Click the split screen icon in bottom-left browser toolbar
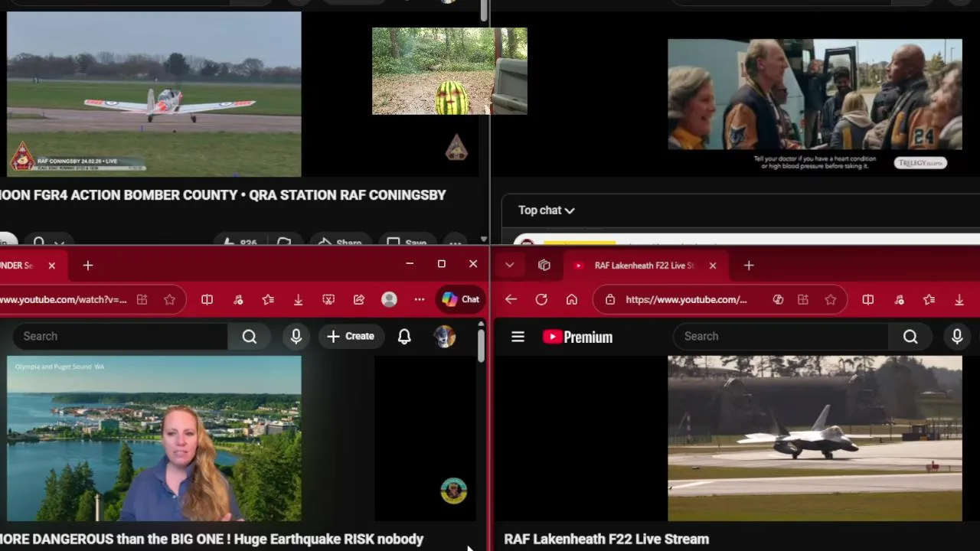This screenshot has width=980, height=551. (207, 300)
